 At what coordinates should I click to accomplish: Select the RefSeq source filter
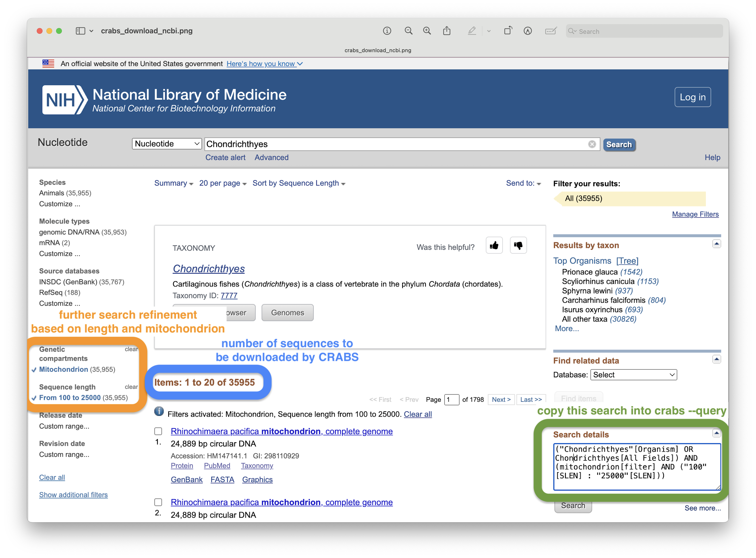51,293
